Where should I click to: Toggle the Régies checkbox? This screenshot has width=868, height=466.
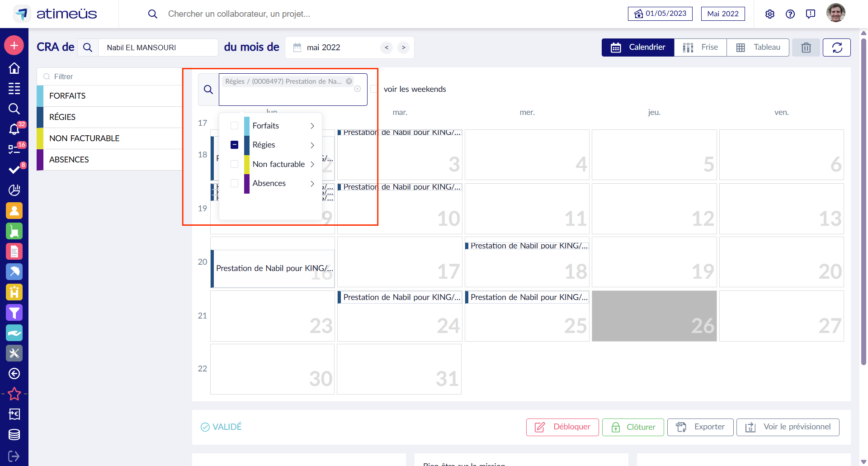[x=234, y=145]
